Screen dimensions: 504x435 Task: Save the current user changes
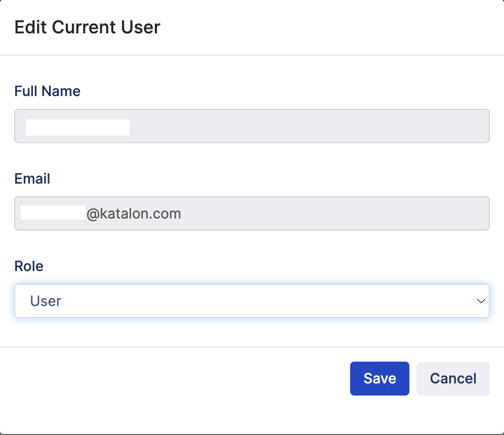(380, 378)
